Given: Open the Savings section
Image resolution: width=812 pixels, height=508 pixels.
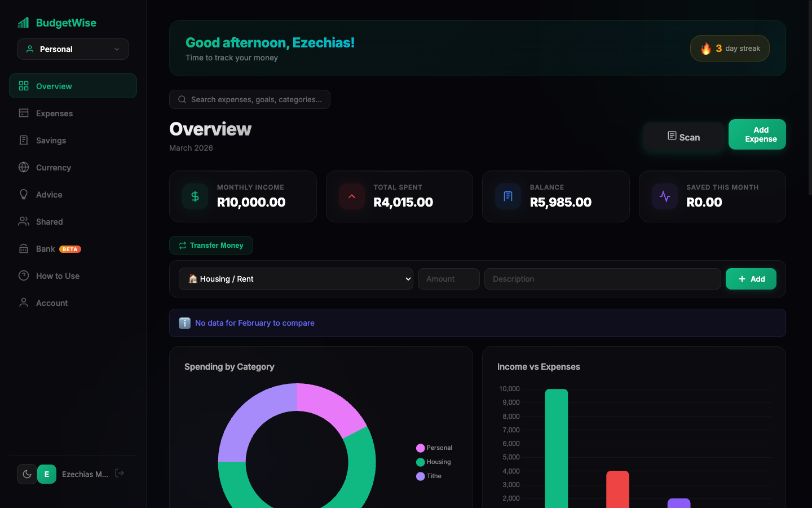Looking at the screenshot, I should pos(73,140).
